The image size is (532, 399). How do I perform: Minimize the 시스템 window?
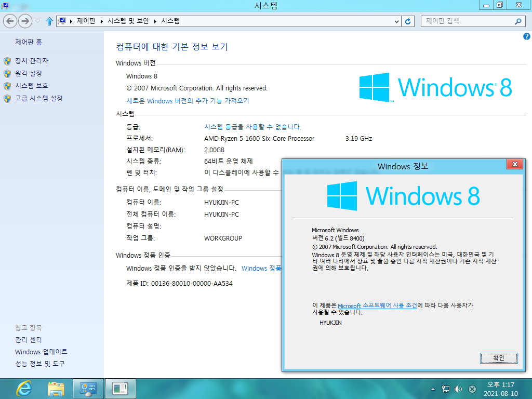tap(486, 5)
